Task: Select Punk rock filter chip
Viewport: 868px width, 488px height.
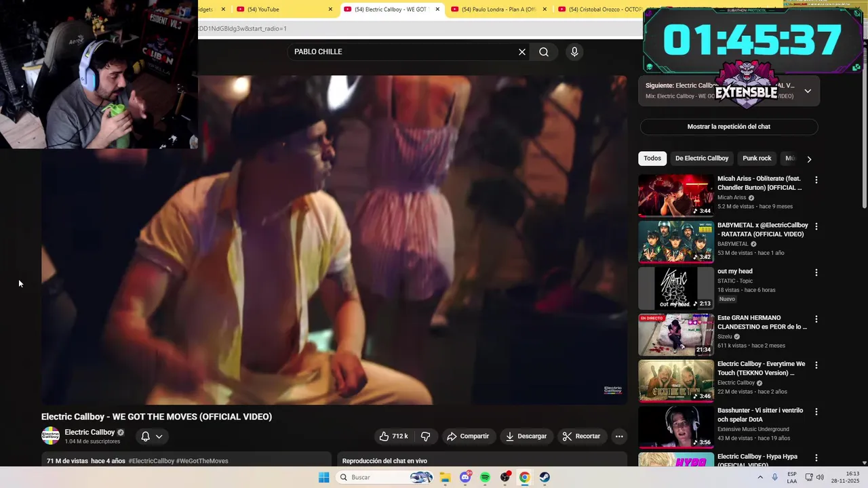Action: [x=757, y=159]
